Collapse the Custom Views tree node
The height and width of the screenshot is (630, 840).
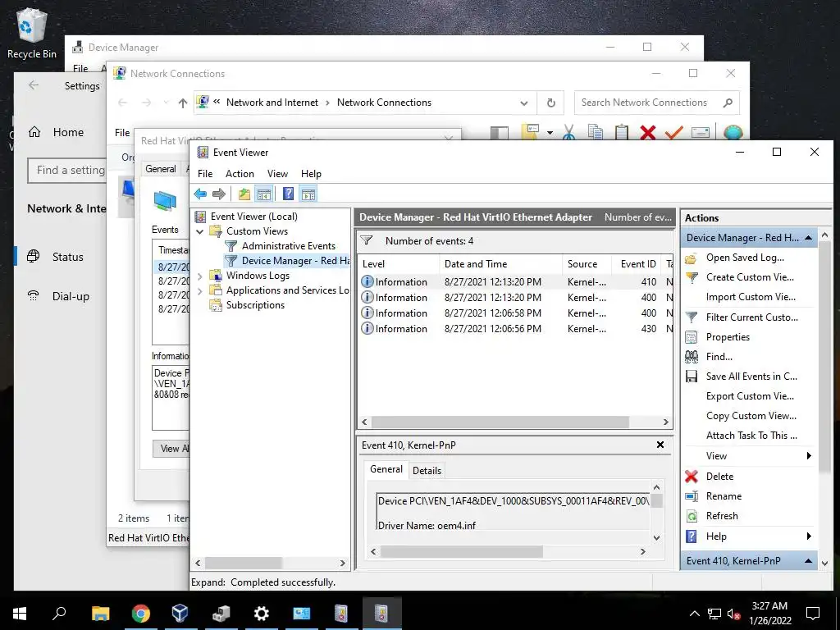click(200, 231)
